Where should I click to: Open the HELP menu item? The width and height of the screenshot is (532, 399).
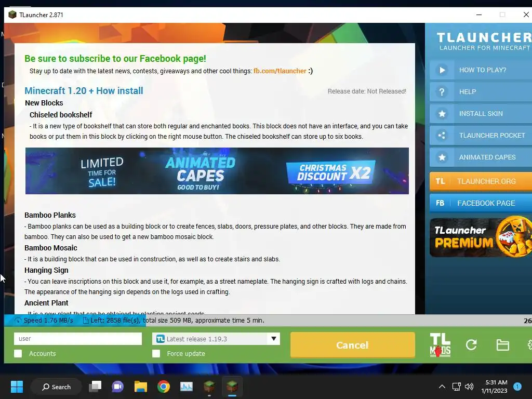pos(481,92)
